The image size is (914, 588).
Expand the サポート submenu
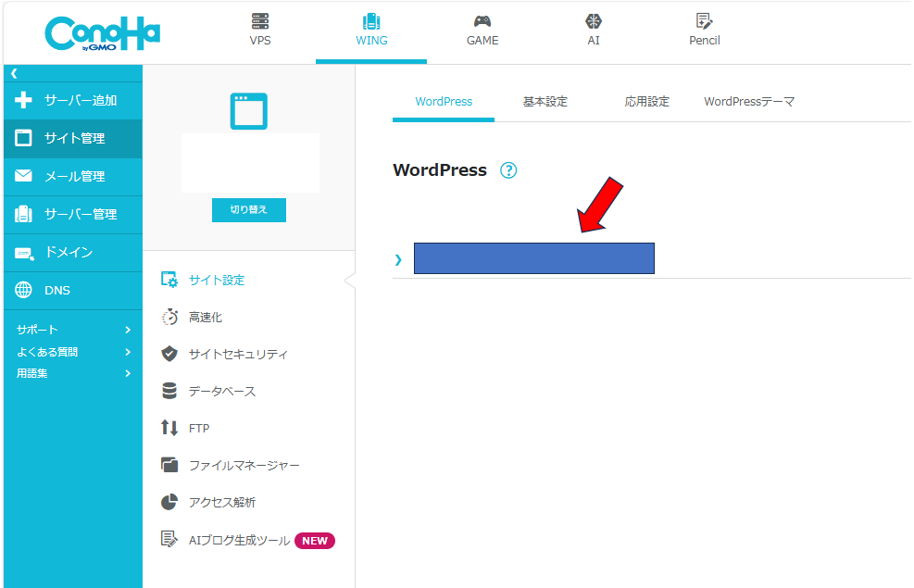coord(128,330)
